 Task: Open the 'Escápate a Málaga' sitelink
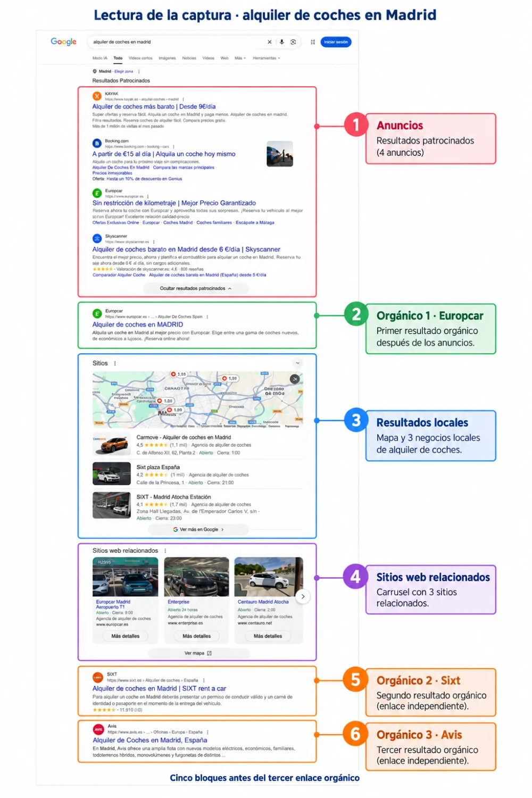coord(255,223)
